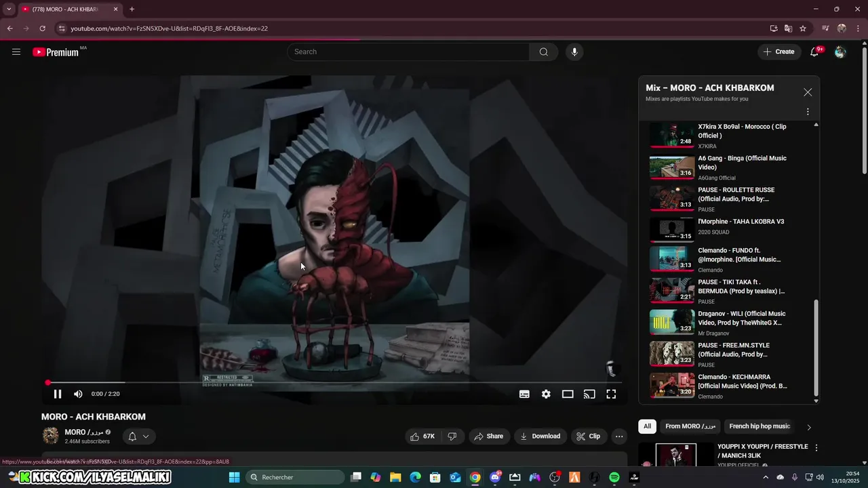Screen dimensions: 868x488
Task: Bookmark this tab with the star
Action: tap(803, 28)
